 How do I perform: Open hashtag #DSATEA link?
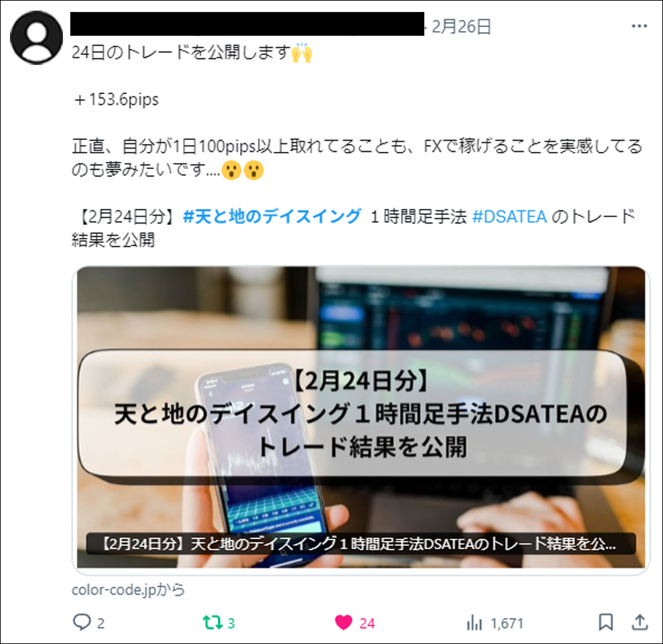coord(509,216)
